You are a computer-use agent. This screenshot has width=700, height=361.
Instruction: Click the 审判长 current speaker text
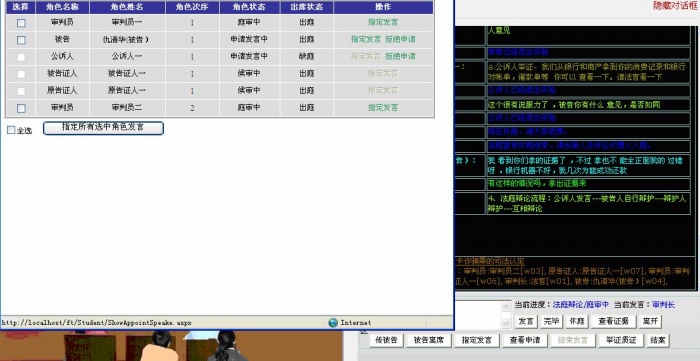663,305
